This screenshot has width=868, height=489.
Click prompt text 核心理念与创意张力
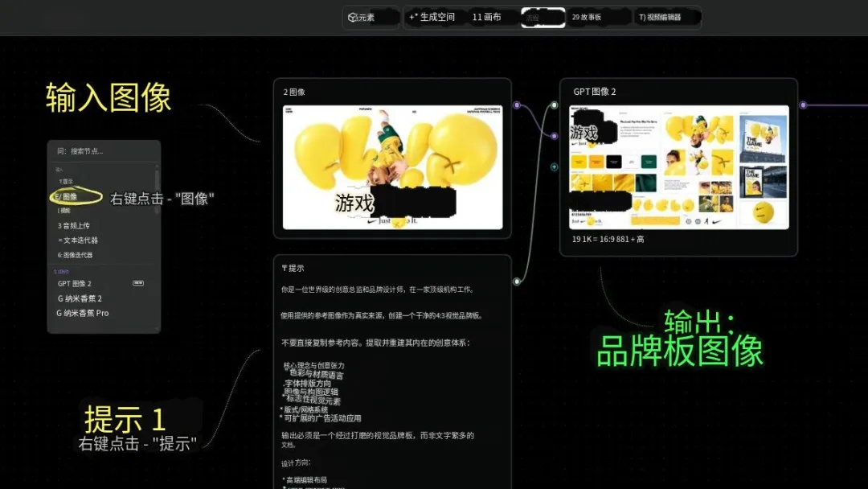pos(314,365)
